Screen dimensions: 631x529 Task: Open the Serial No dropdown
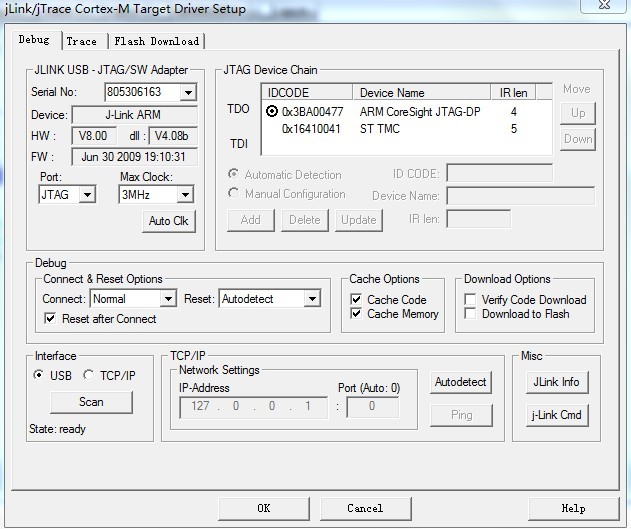pos(188,93)
